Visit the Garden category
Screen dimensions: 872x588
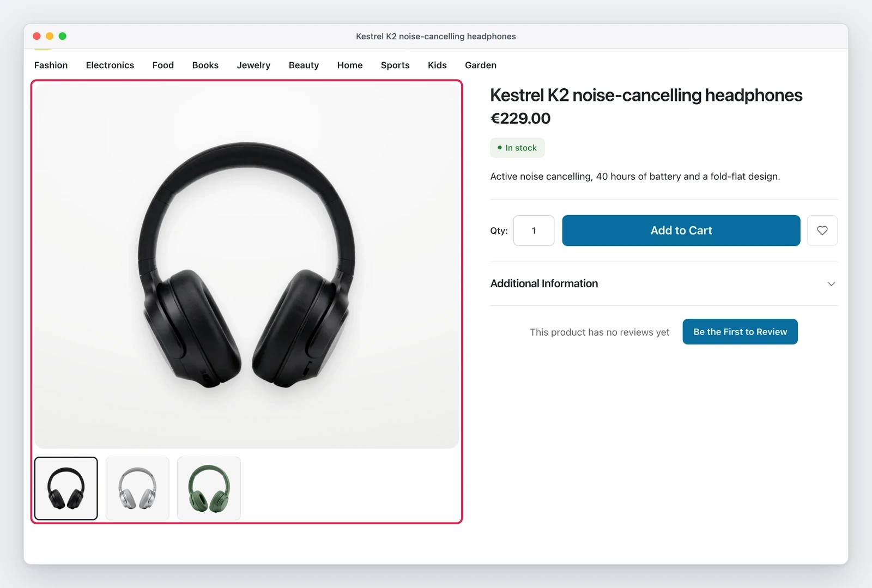click(x=480, y=65)
